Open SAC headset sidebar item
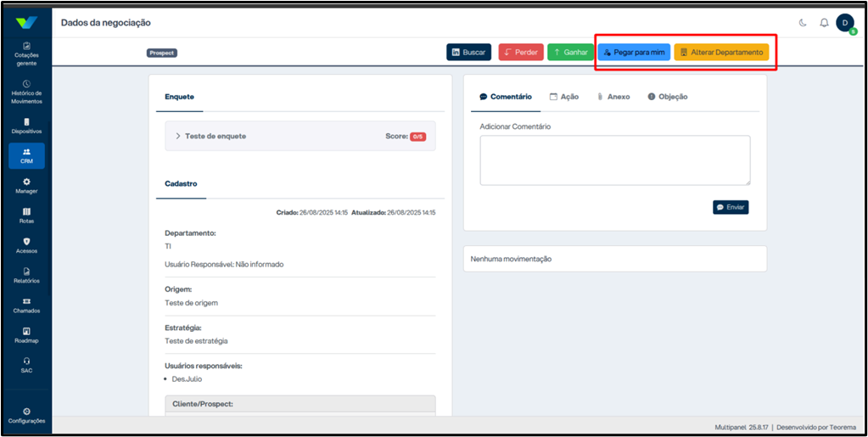This screenshot has width=868, height=437. point(26,366)
